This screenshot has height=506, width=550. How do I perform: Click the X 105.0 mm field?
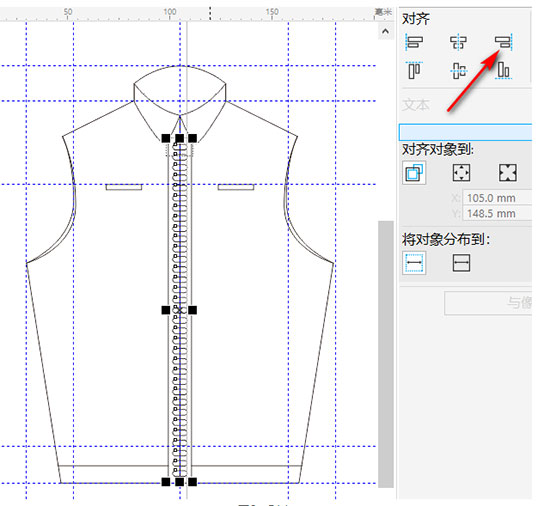pos(497,198)
